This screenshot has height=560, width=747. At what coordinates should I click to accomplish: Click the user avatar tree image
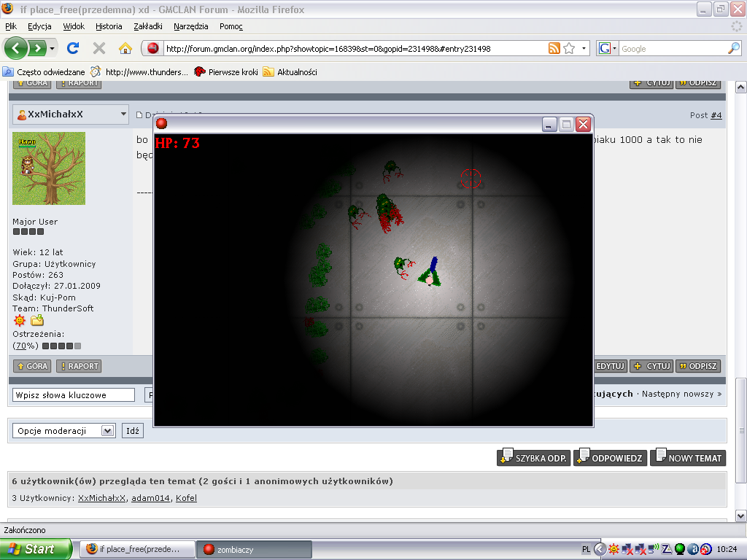coord(49,168)
